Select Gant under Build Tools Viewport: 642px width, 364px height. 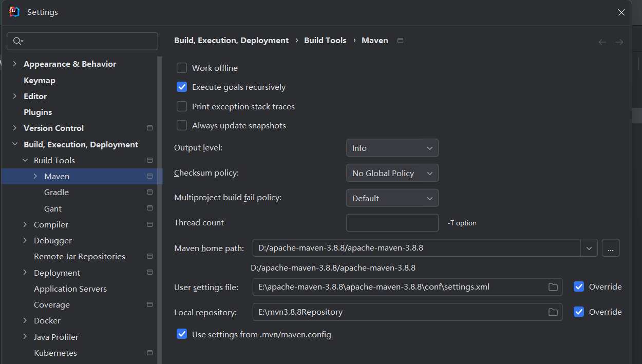53,208
